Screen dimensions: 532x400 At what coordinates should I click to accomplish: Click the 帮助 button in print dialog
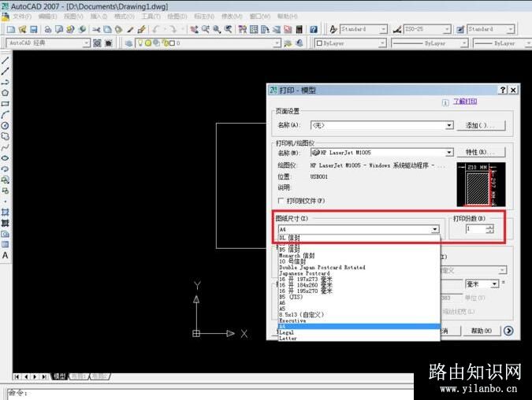pos(481,331)
